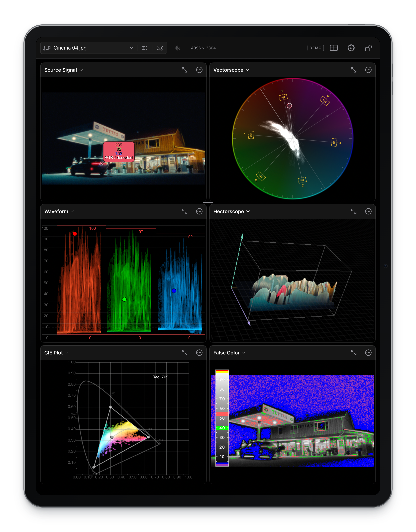The height and width of the screenshot is (532, 416).
Task: Open the Vectorscope panel options menu
Action: tap(368, 70)
